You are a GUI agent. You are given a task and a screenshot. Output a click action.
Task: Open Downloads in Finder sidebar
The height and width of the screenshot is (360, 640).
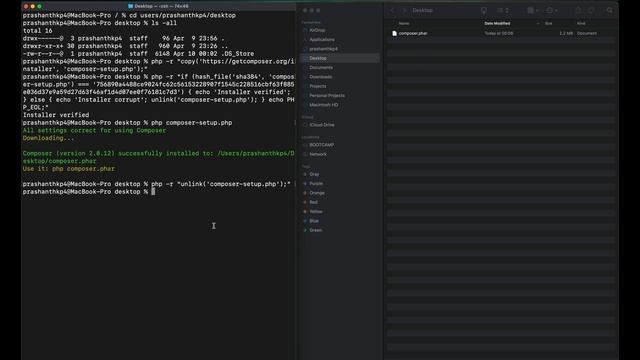(x=320, y=77)
